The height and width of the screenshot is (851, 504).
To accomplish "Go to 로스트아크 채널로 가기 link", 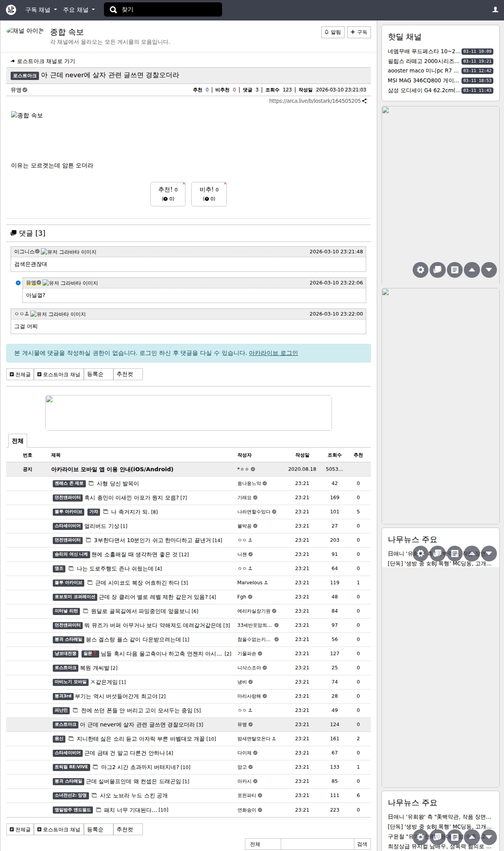I will (43, 61).
